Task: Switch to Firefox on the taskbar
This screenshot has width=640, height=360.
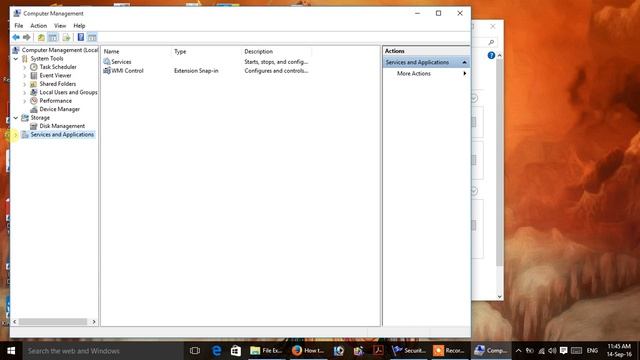Action: (308, 351)
